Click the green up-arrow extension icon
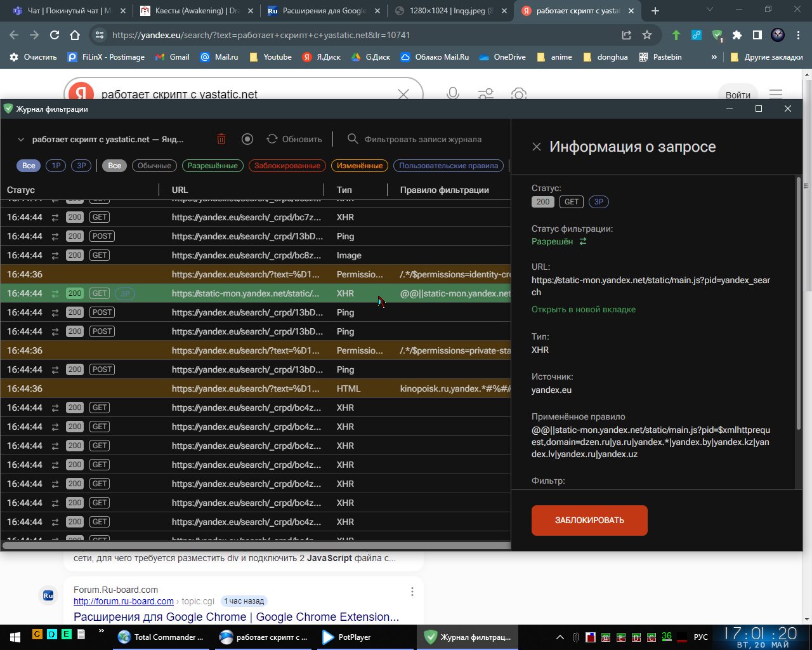This screenshot has height=650, width=812. tap(676, 36)
